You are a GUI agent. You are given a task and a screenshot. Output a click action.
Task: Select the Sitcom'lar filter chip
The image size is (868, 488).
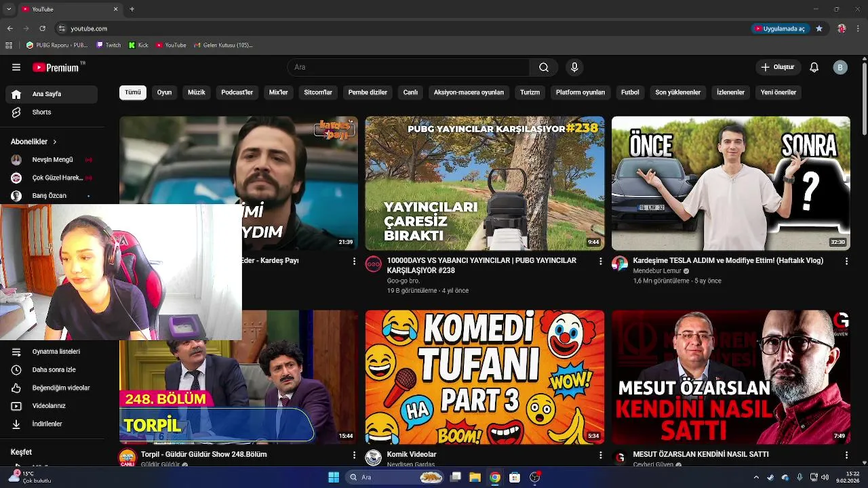click(x=318, y=92)
